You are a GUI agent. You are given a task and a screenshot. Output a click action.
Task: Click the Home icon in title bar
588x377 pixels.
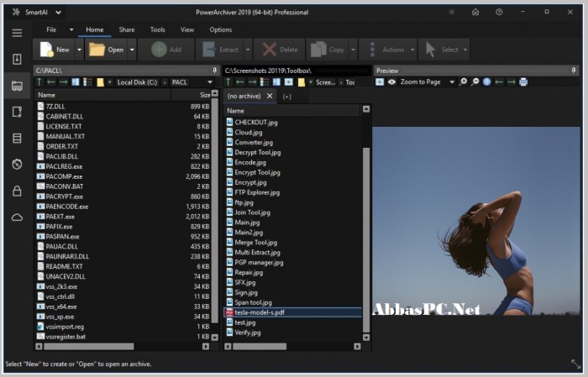pos(475,12)
